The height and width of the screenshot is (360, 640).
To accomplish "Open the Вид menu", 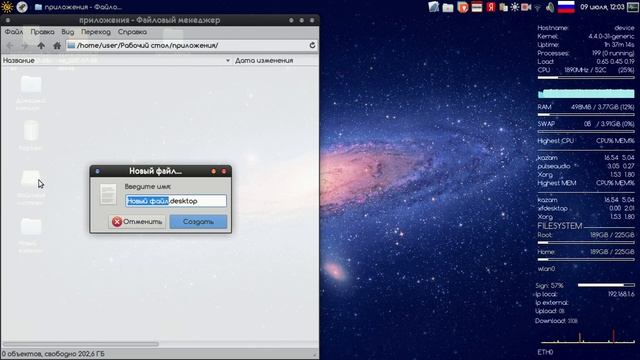I will coord(68,32).
